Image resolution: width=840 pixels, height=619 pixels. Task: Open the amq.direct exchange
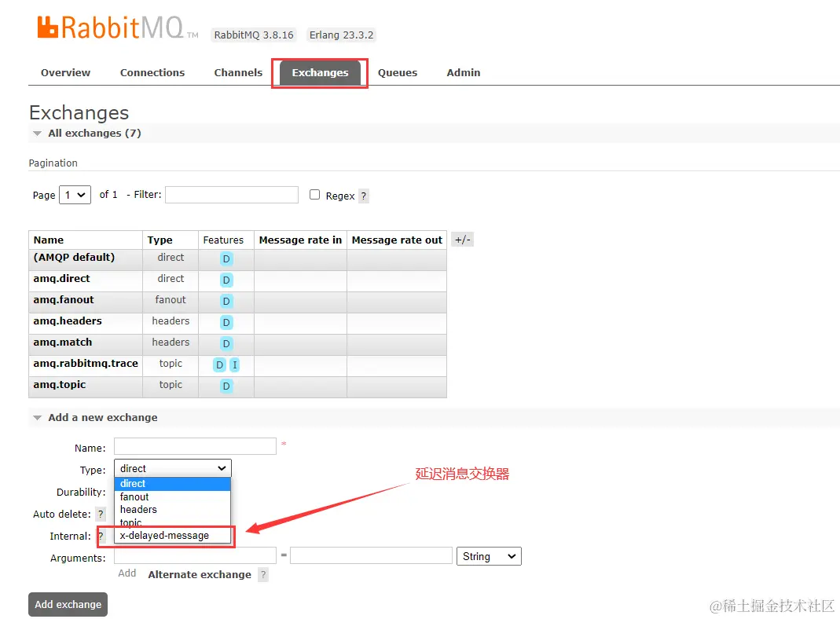[61, 278]
